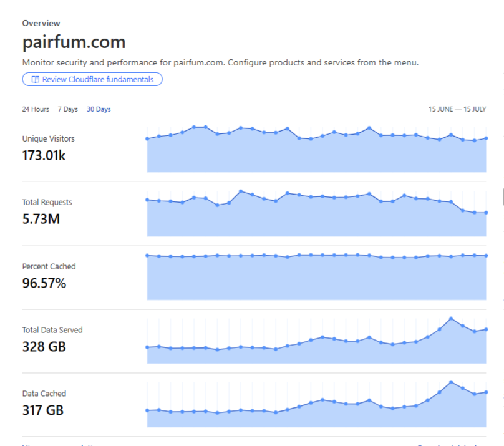Click the 96.57% cached value
This screenshot has width=504, height=446.
coord(44,283)
